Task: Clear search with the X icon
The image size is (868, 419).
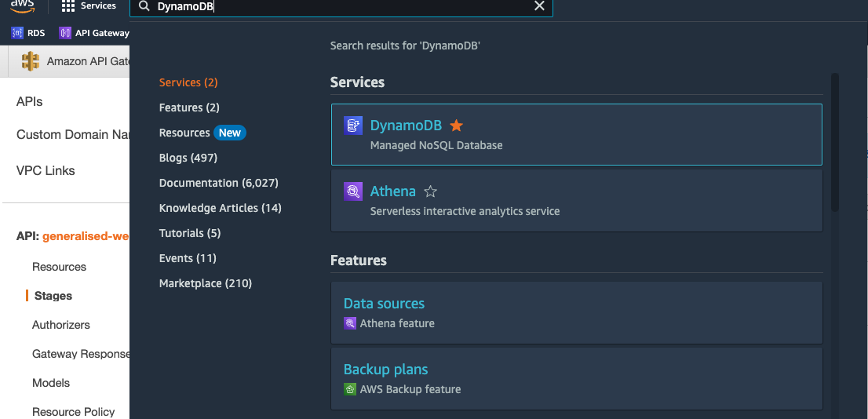Action: coord(539,6)
